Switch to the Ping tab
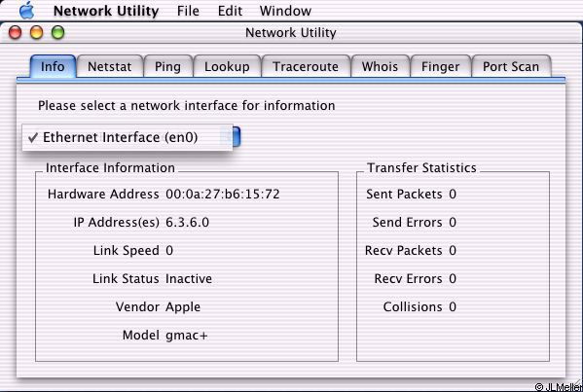This screenshot has width=583, height=392. [x=167, y=66]
